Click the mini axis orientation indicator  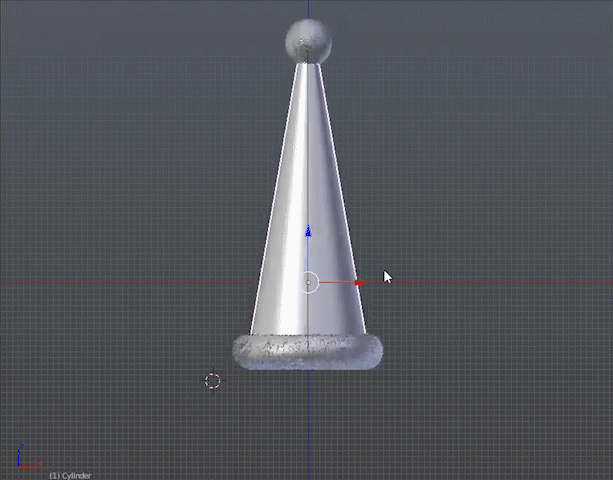pos(29,457)
